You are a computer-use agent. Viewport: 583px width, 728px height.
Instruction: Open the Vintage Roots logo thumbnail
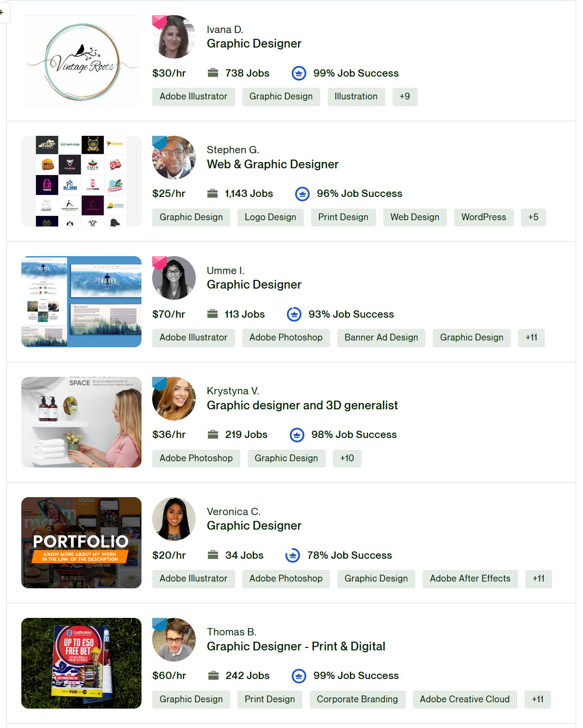pyautogui.click(x=81, y=61)
